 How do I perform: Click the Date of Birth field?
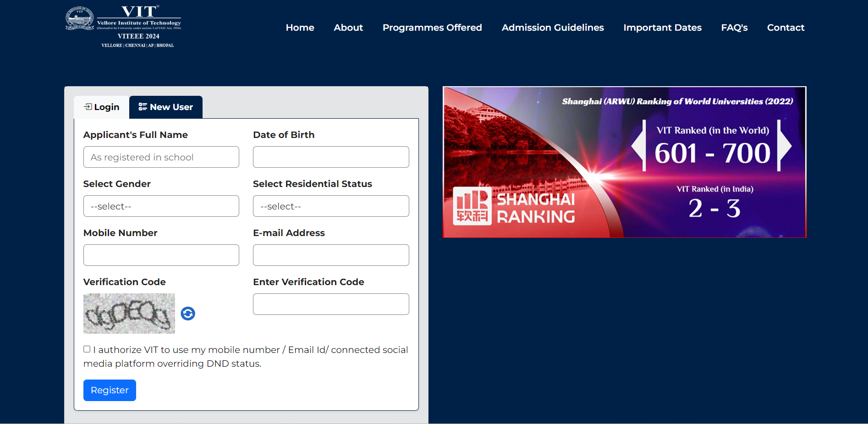331,157
